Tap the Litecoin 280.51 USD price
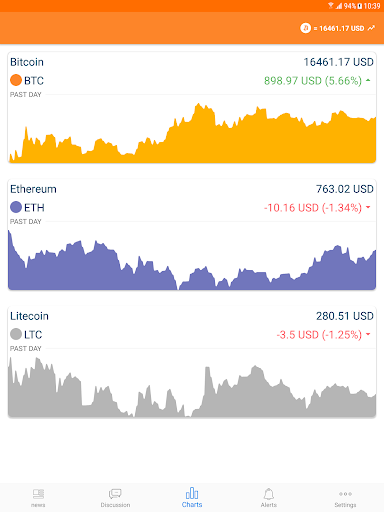 [345, 316]
